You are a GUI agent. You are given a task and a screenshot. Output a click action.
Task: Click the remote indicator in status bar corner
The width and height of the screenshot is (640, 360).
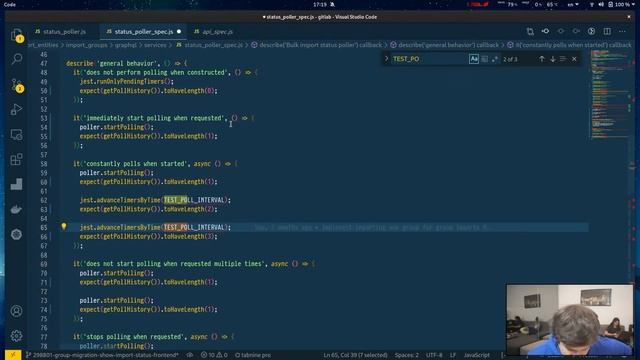point(13,355)
